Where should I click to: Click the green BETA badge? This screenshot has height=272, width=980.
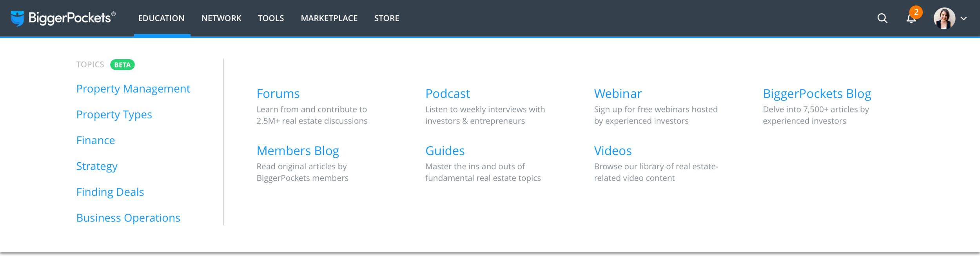122,65
